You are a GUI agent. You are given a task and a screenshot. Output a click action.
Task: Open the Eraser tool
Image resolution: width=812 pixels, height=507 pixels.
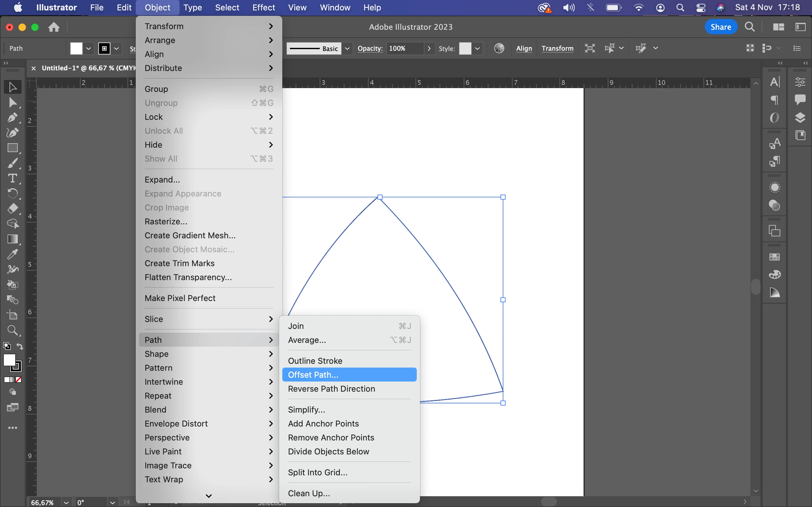click(12, 209)
